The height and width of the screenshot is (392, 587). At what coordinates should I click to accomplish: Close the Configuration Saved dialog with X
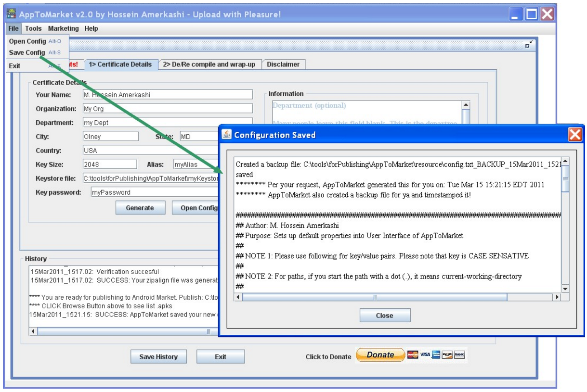coord(575,135)
